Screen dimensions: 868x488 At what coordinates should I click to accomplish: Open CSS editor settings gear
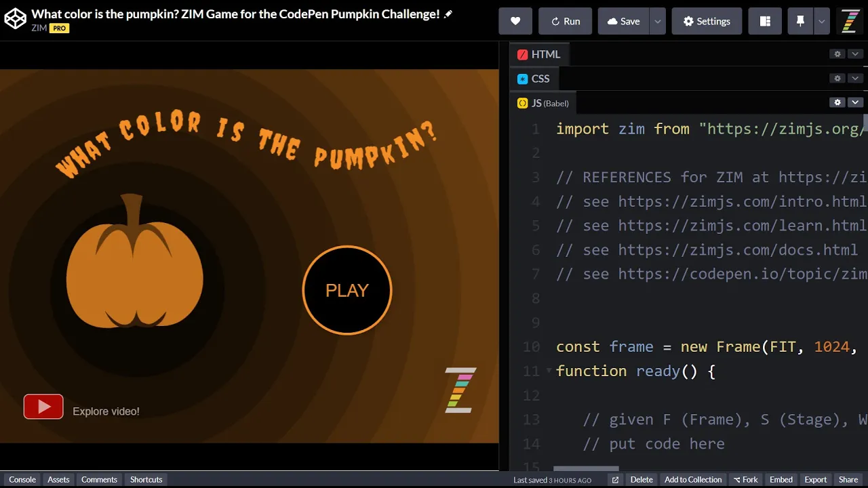[x=837, y=79]
